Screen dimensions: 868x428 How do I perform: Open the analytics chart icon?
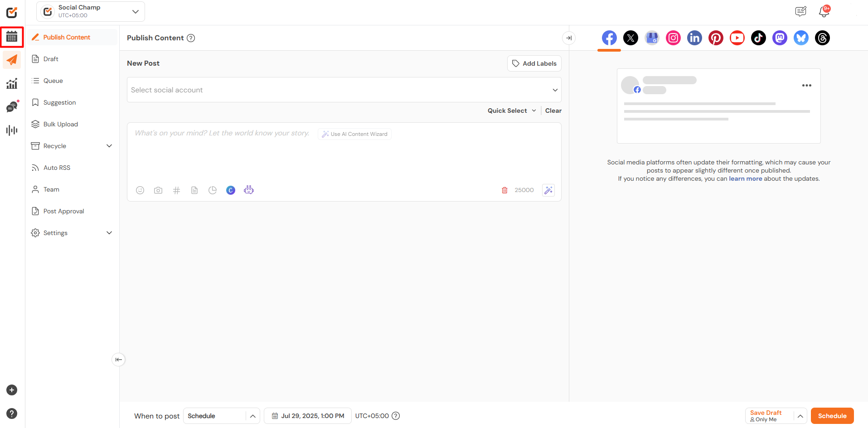12,83
